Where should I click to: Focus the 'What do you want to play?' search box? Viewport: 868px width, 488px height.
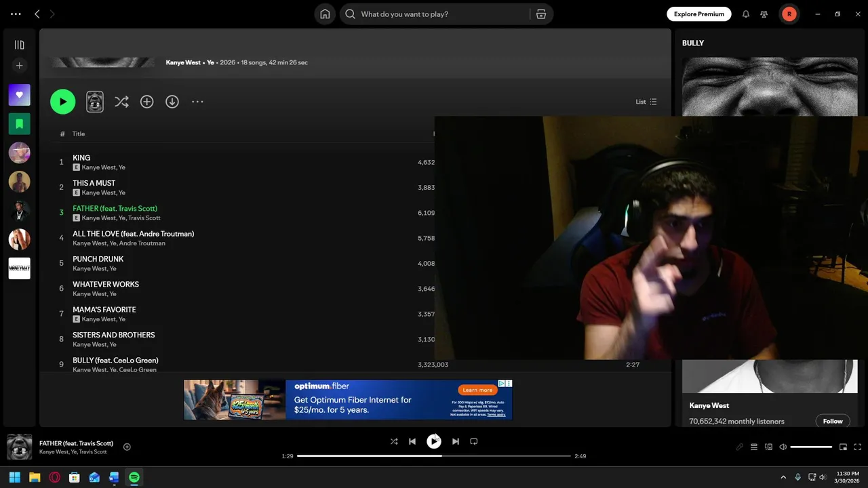[x=436, y=14]
